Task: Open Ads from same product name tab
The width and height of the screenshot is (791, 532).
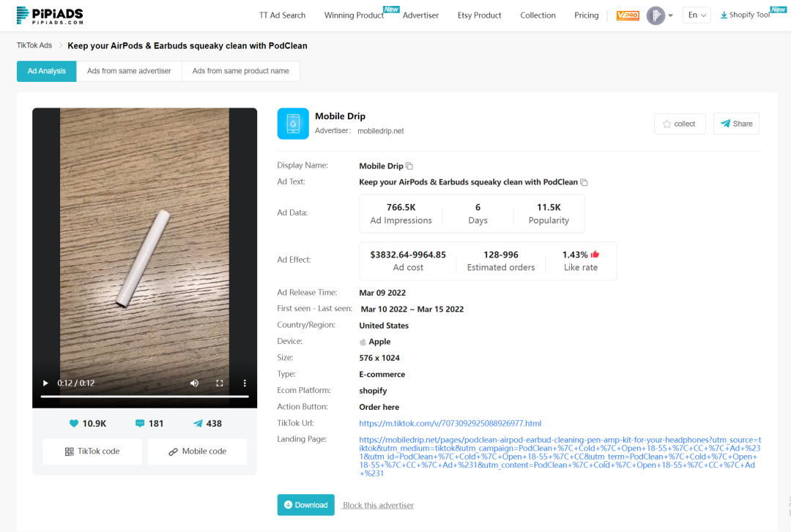Action: [x=241, y=71]
